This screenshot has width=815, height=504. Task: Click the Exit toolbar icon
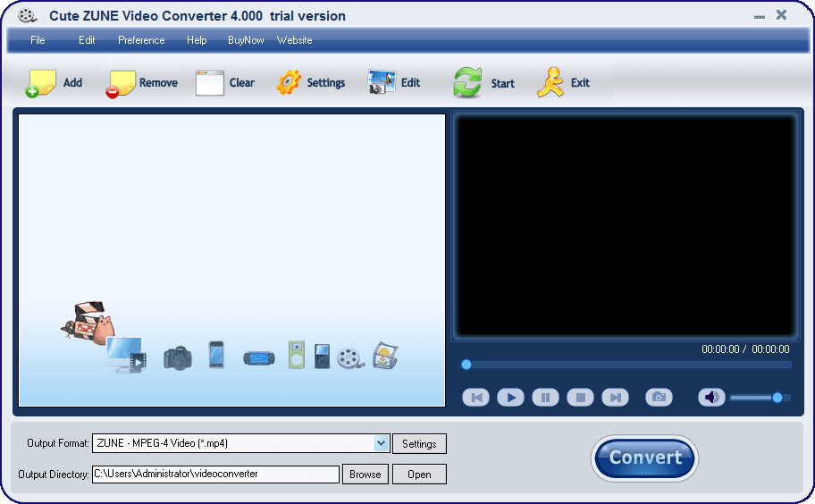click(x=550, y=83)
